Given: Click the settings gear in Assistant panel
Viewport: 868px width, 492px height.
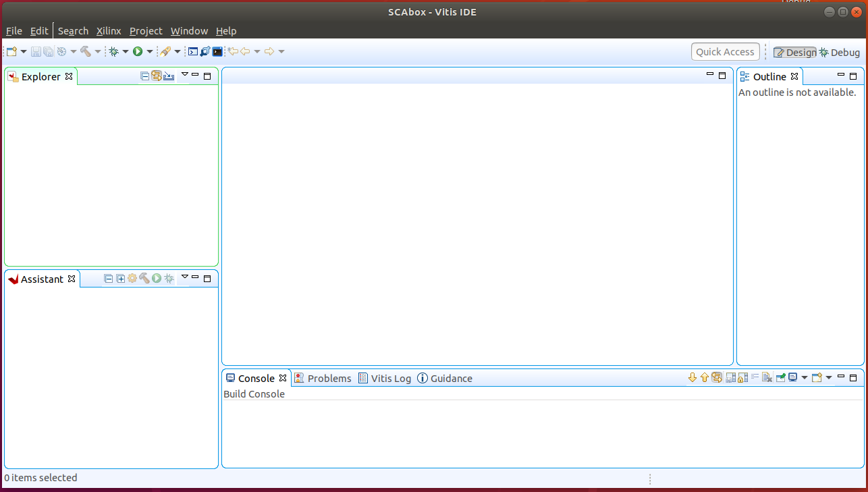Looking at the screenshot, I should (132, 278).
